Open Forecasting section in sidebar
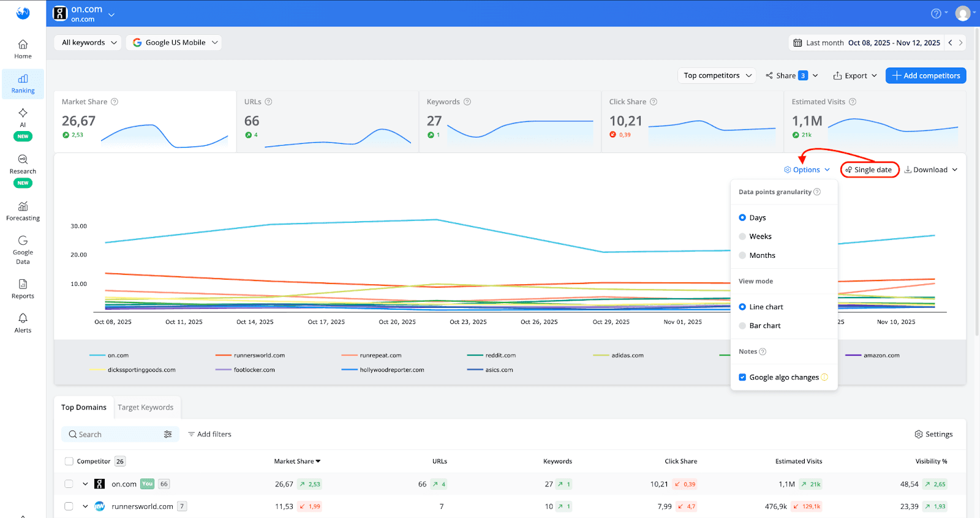The image size is (980, 518). (23, 211)
